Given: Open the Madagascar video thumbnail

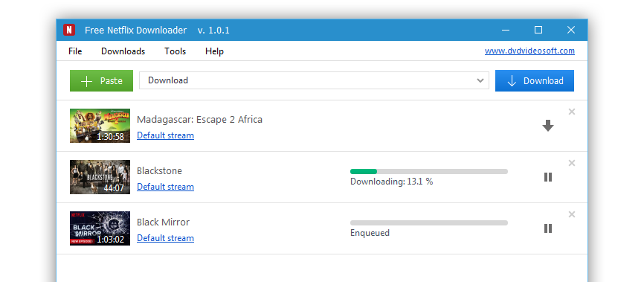Looking at the screenshot, I should point(100,126).
